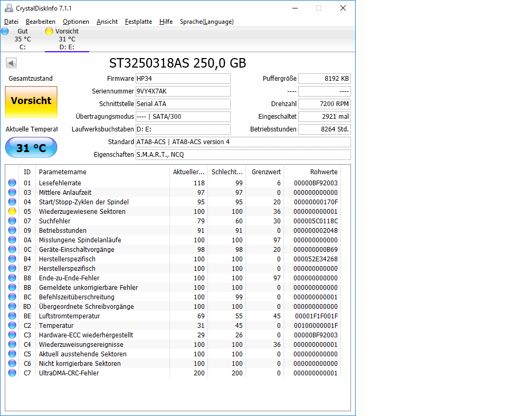Image resolution: width=532 pixels, height=416 pixels.
Task: Click the status icon for Lesefehlerrate row
Action: point(12,183)
